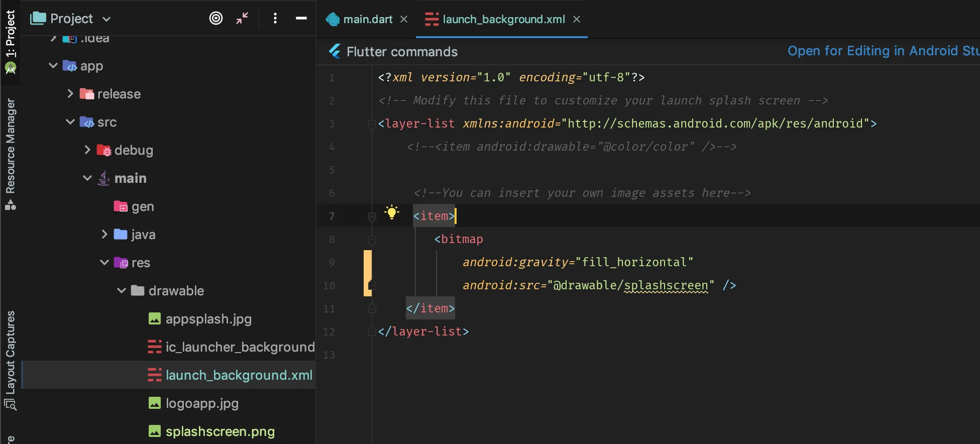Hide the Project panel with minus icon
This screenshot has height=444, width=980.
tap(301, 18)
